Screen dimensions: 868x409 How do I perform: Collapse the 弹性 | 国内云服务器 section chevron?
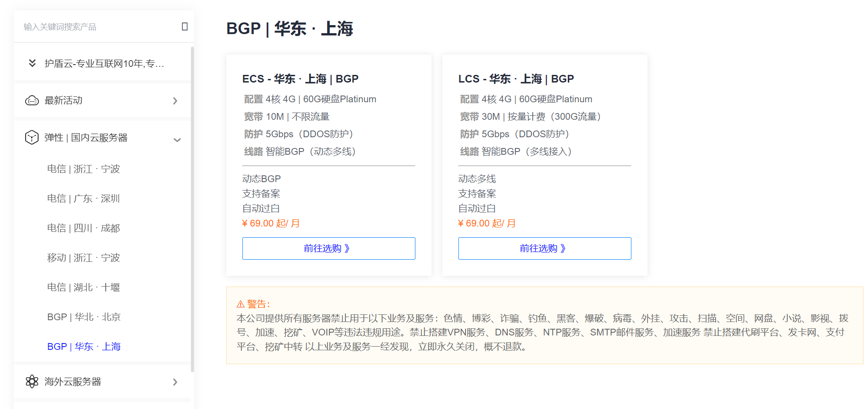(177, 140)
